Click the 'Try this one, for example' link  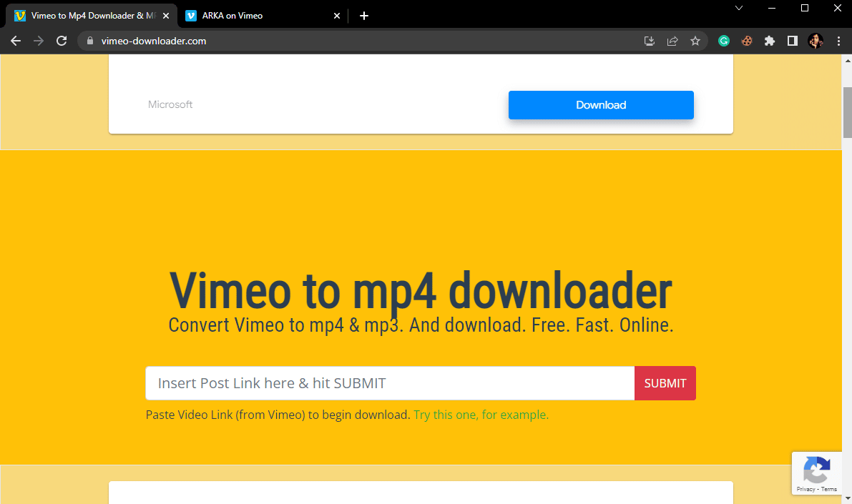481,415
